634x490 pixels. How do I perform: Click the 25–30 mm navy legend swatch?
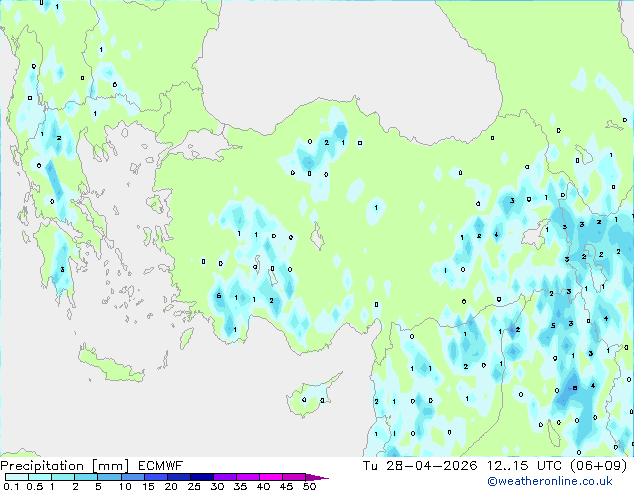(201, 477)
